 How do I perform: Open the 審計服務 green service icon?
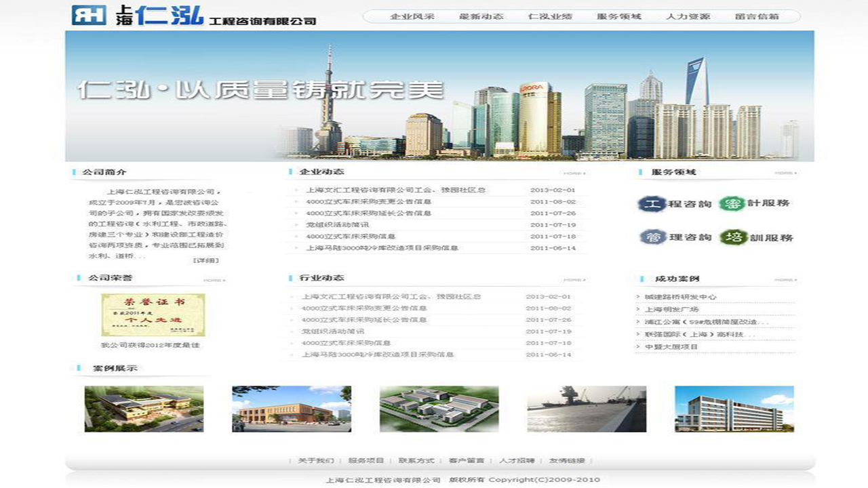(754, 203)
